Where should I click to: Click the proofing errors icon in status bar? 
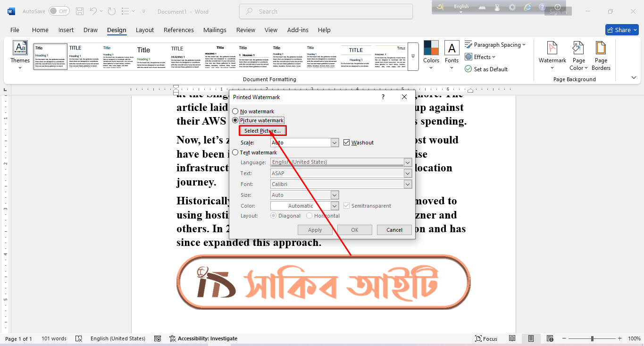click(79, 338)
